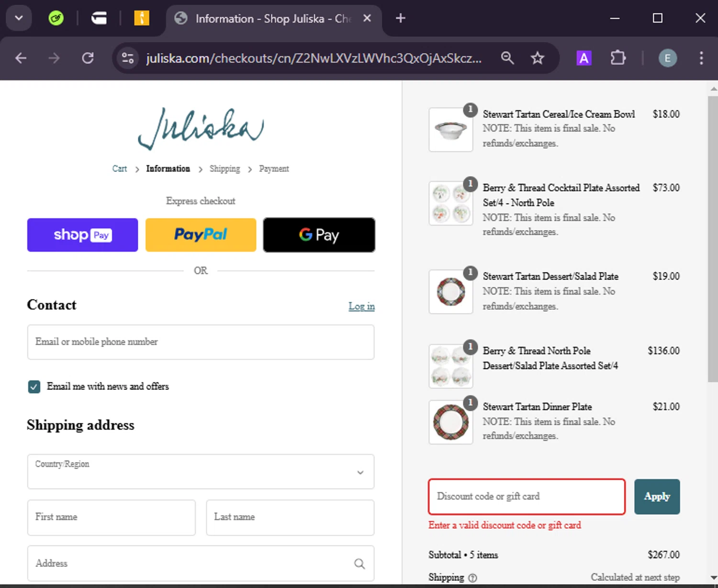Click the Shipping help question mark icon
718x588 pixels.
tap(472, 578)
